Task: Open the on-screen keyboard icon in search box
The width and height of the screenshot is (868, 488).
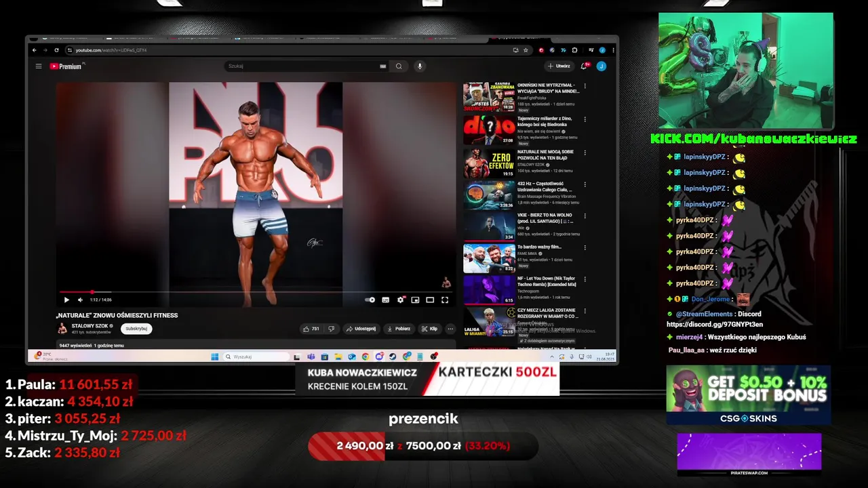Action: [x=382, y=66]
